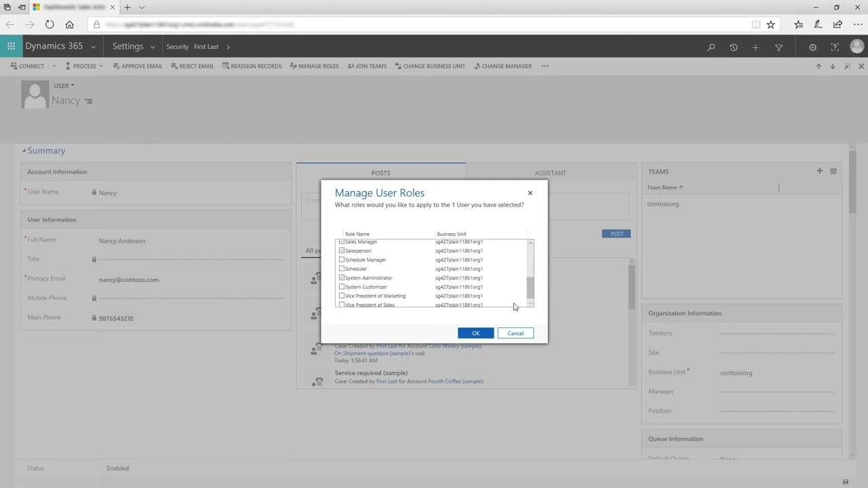
Task: Switch to the ASSISTANT tab
Action: pos(550,173)
